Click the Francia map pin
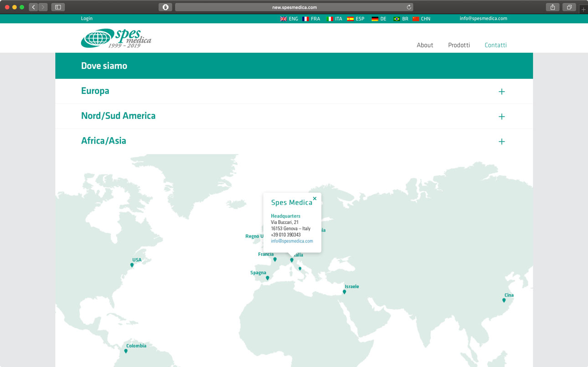The width and height of the screenshot is (588, 367). 275,259
